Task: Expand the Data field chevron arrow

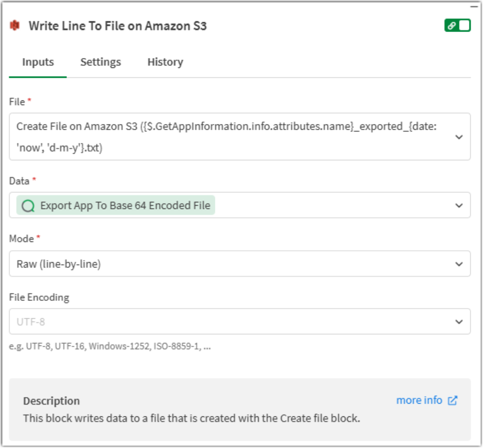Action: (459, 206)
